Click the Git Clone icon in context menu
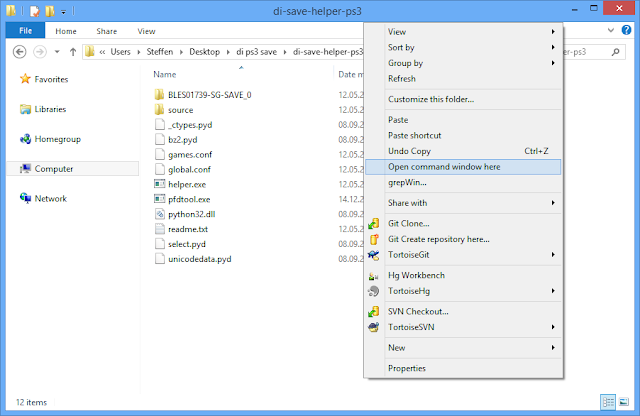The height and width of the screenshot is (416, 640). (374, 224)
